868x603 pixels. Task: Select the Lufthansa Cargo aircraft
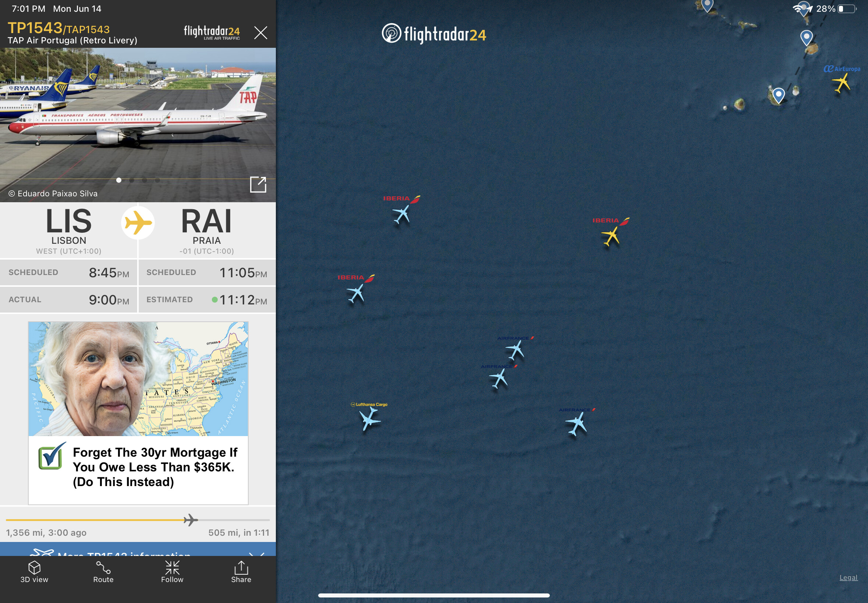pyautogui.click(x=369, y=419)
